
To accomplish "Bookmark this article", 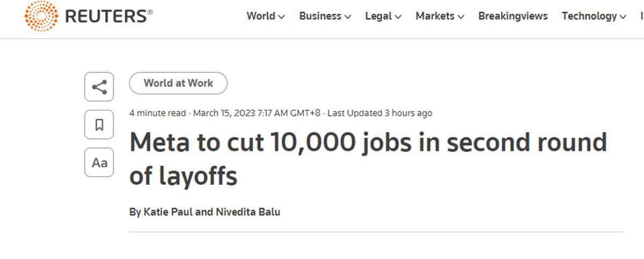I will (x=99, y=125).
